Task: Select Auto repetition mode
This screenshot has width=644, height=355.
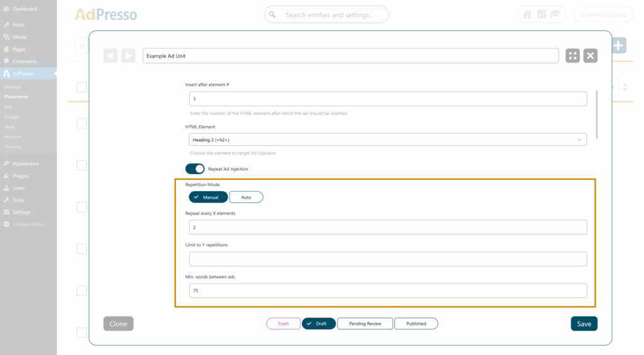Action: [x=246, y=197]
